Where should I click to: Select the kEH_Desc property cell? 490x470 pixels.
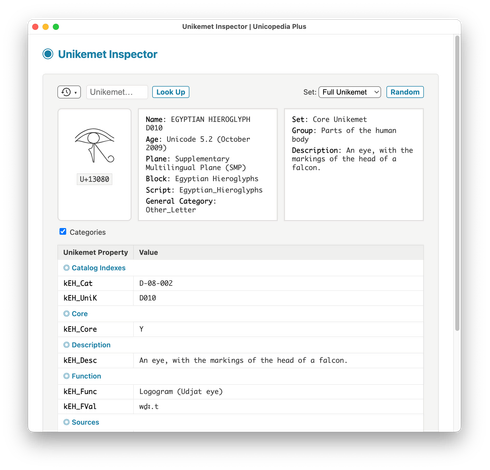pos(96,360)
